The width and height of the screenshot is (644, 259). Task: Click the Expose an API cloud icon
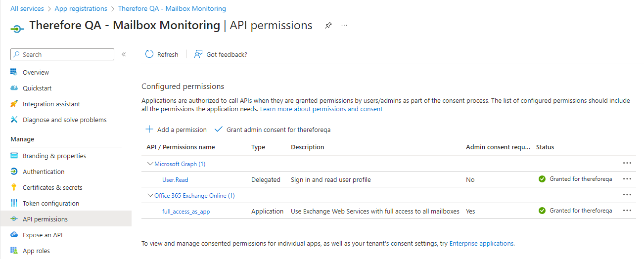14,235
